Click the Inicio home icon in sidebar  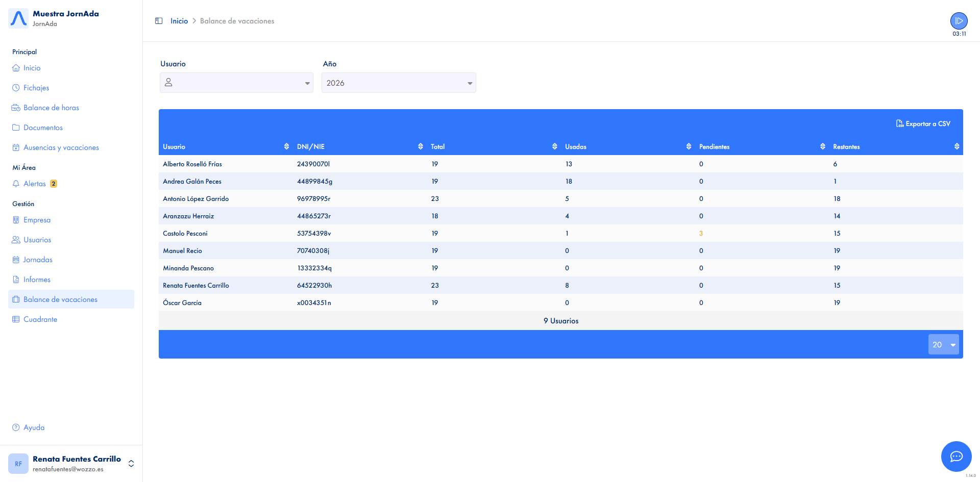point(16,68)
